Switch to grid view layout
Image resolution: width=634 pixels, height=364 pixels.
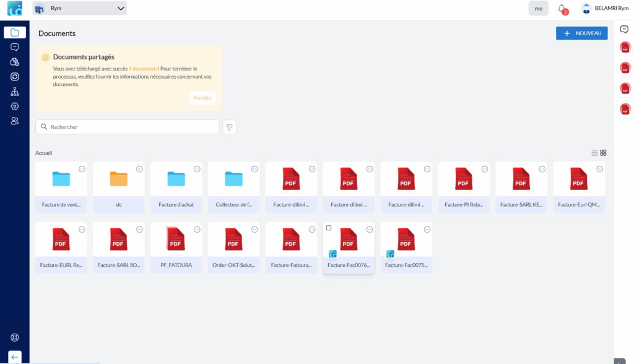tap(604, 153)
